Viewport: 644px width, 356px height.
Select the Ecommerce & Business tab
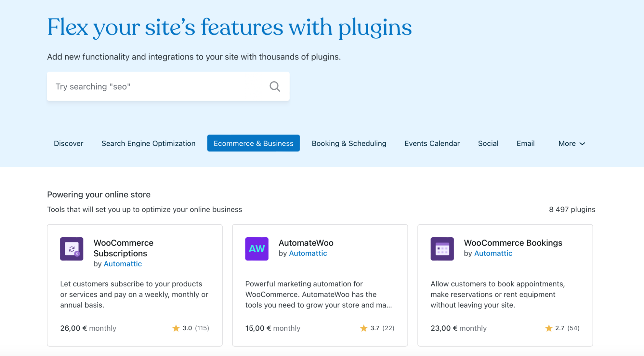[254, 143]
